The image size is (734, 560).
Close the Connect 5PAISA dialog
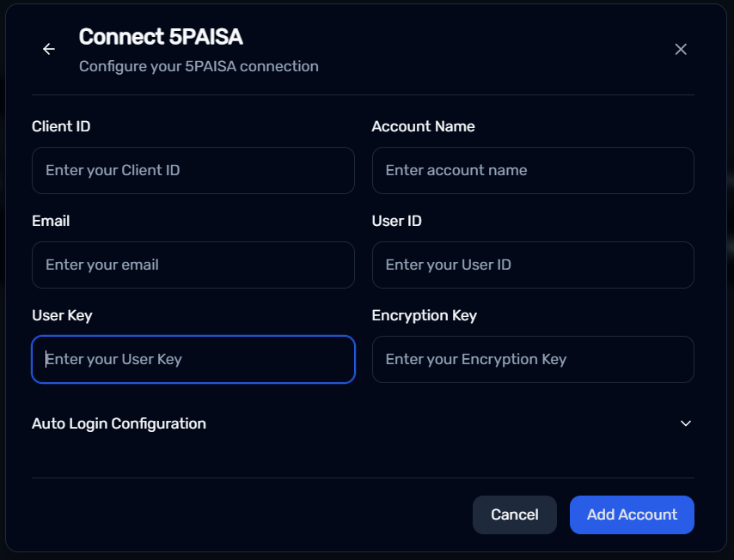681,49
